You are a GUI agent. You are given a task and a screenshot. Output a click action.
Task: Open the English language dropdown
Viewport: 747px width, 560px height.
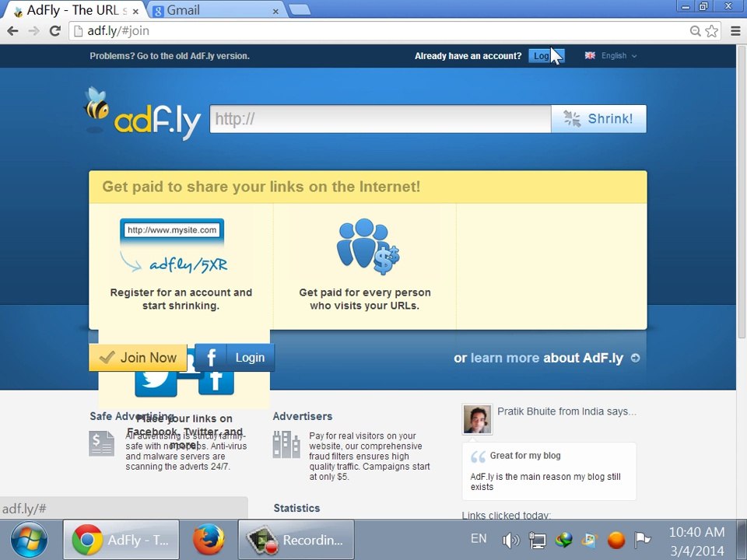[x=618, y=56]
